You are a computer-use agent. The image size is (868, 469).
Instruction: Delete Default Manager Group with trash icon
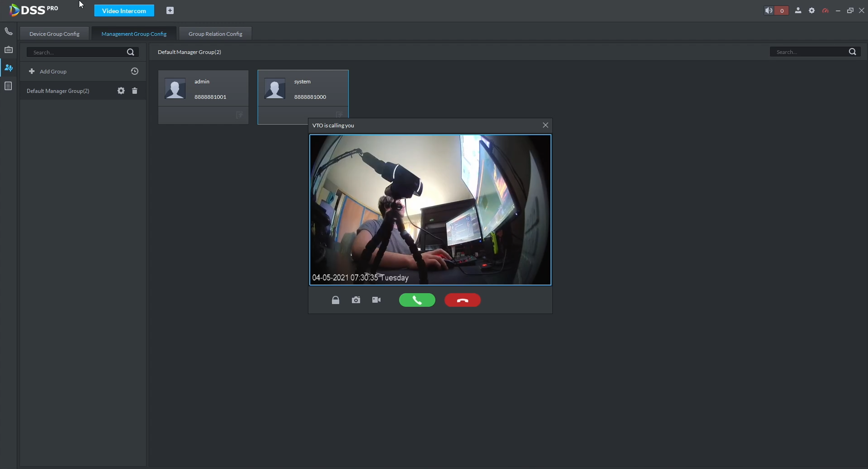(135, 91)
